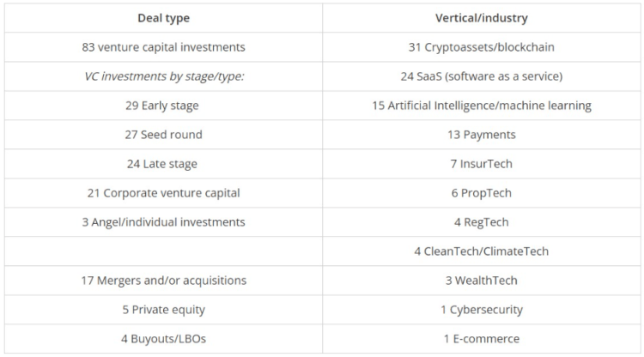Select the '1 Cybersecurity' cell
Image resolution: width=644 pixels, height=357 pixels.
481,310
